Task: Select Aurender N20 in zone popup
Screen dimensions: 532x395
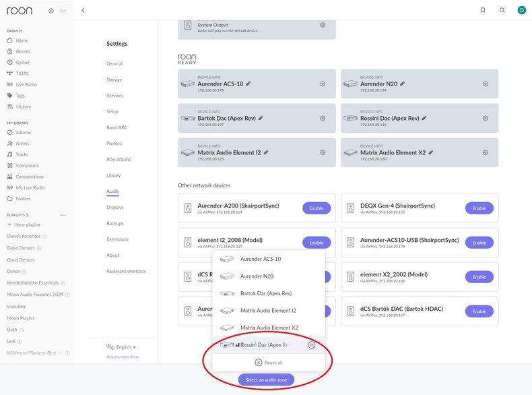Action: coord(257,276)
